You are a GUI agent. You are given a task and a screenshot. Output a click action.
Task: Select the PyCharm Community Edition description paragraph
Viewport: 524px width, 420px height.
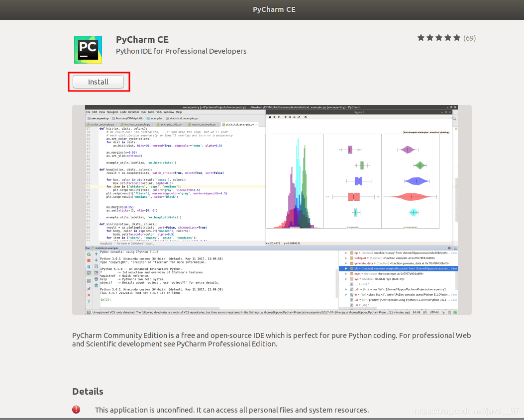pos(271,339)
